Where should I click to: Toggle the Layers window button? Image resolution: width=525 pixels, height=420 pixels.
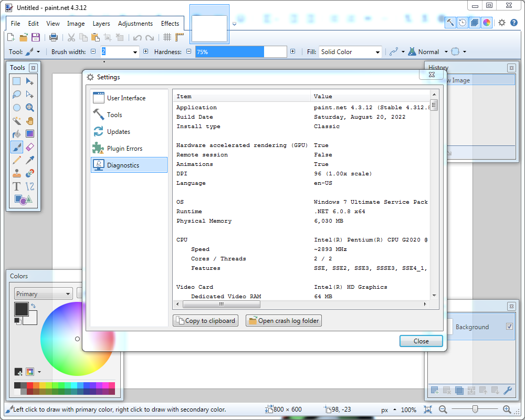point(475,23)
